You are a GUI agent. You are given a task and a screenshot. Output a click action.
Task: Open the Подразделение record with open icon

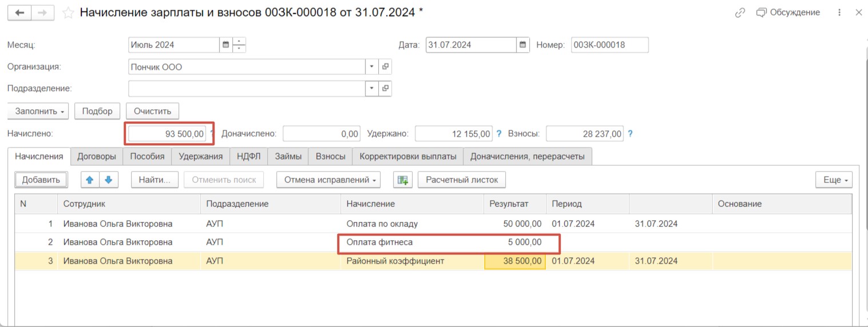pyautogui.click(x=386, y=89)
